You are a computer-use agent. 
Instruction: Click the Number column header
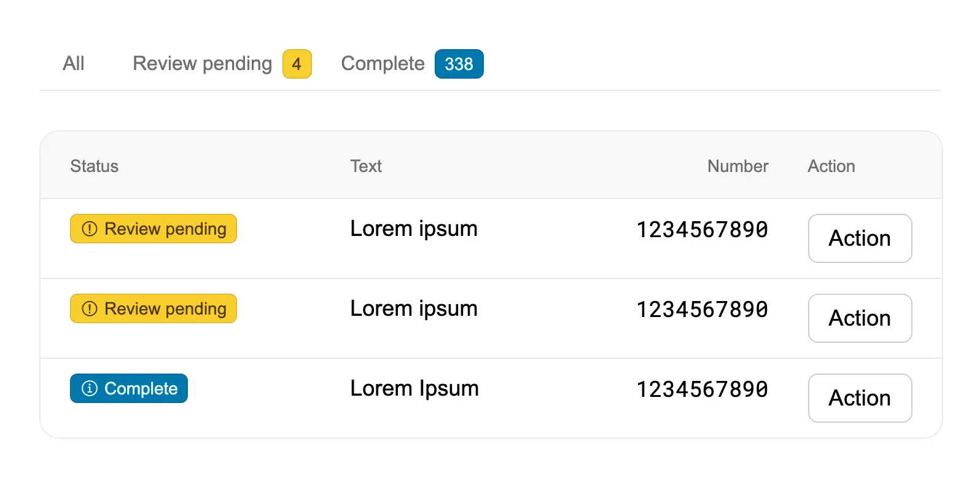(737, 167)
